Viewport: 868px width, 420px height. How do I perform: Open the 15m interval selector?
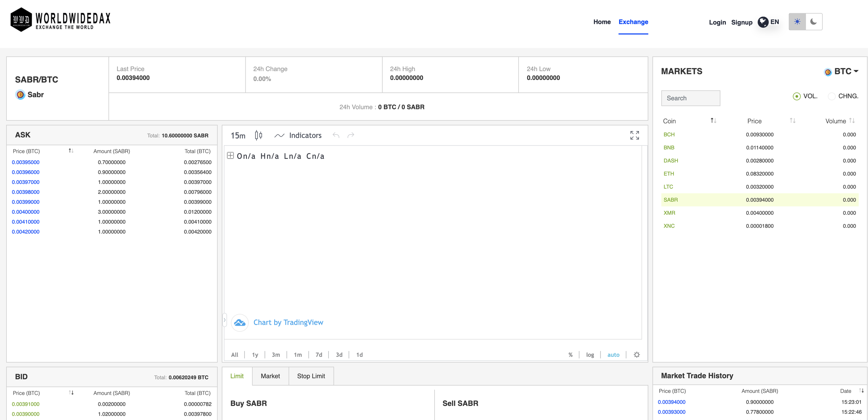tap(238, 136)
